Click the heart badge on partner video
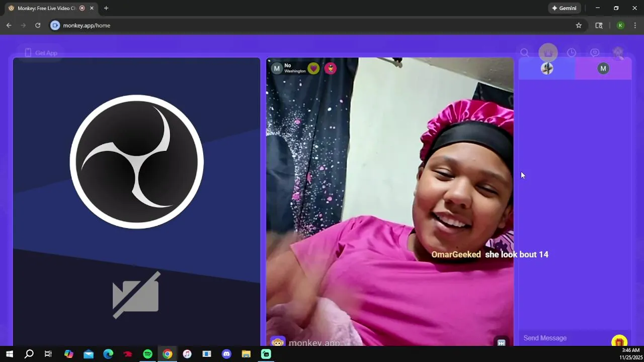Viewport: 644px width, 362px height. (x=313, y=68)
